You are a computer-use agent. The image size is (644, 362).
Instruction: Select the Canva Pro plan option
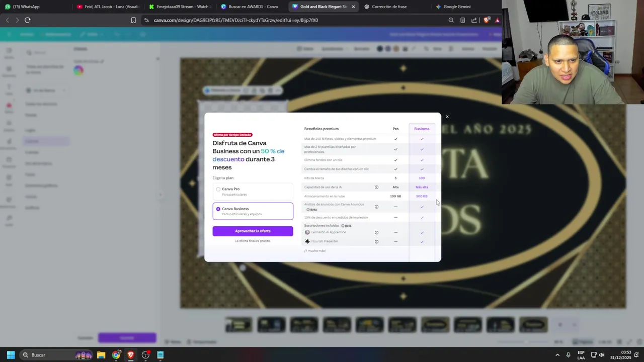pyautogui.click(x=253, y=192)
